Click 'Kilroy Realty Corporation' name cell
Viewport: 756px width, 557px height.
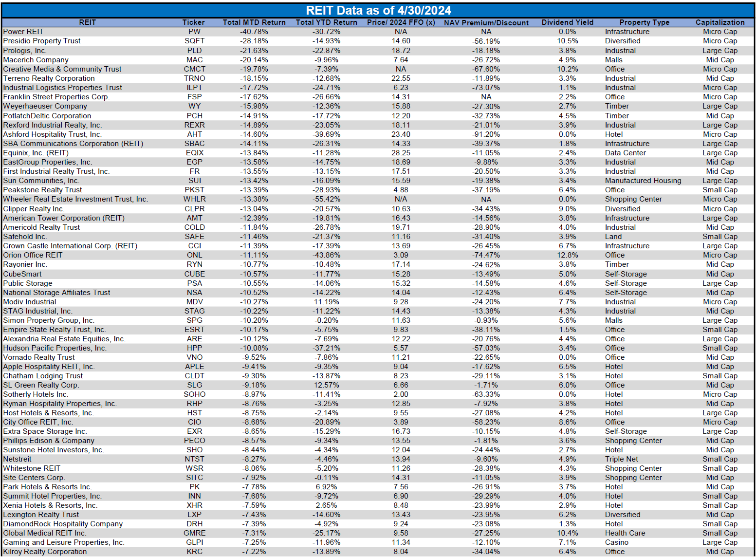45,552
